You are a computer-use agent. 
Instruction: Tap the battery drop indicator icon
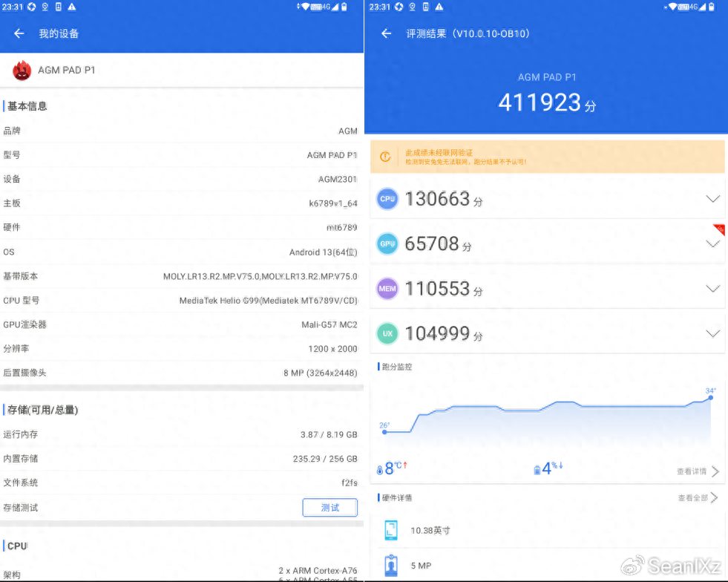(537, 470)
